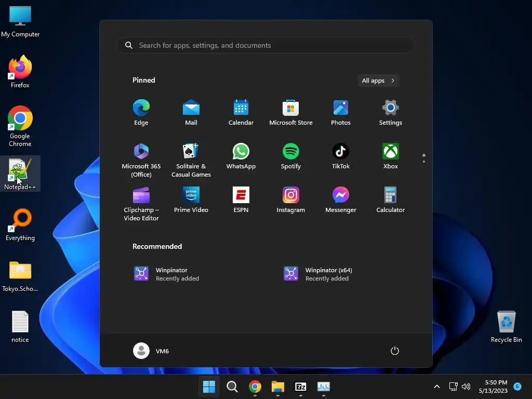The image size is (532, 399).
Task: Select the Recycle Bin icon
Action: (x=506, y=326)
